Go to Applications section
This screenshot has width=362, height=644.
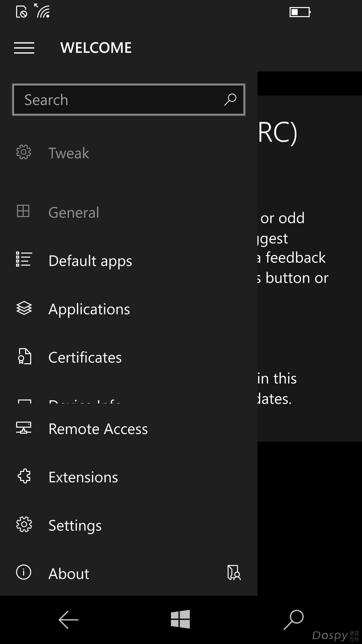point(89,309)
